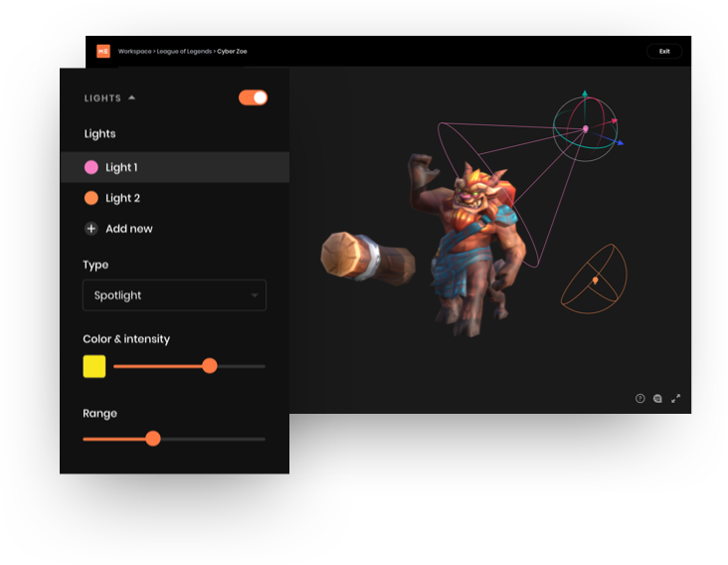Image resolution: width=728 pixels, height=565 pixels.
Task: Click the Type label
Action: click(x=95, y=265)
